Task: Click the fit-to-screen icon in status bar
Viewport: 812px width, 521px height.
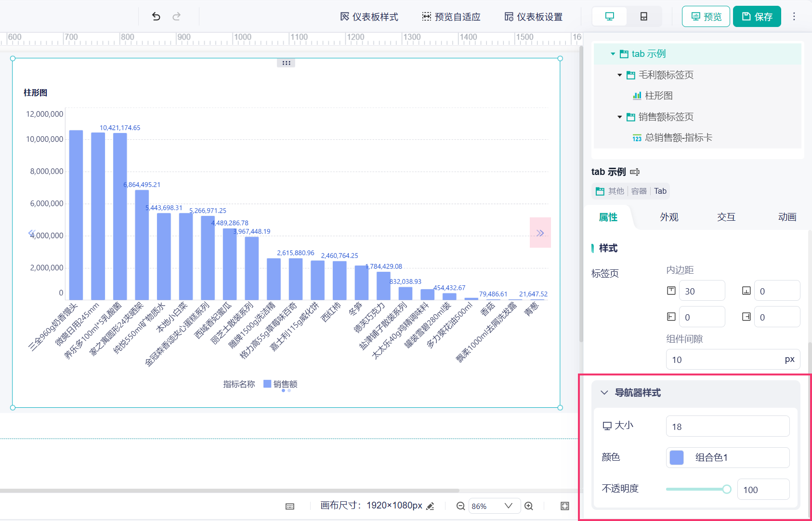Action: tap(565, 506)
